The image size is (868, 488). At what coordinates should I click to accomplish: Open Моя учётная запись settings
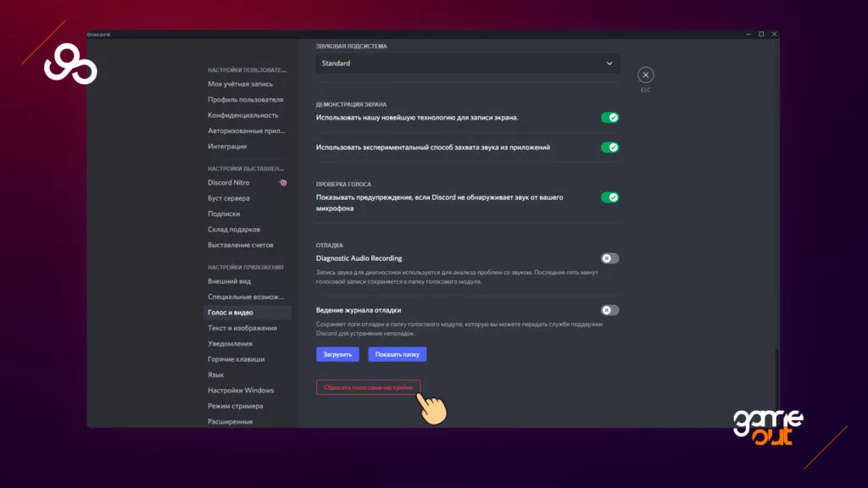point(241,84)
